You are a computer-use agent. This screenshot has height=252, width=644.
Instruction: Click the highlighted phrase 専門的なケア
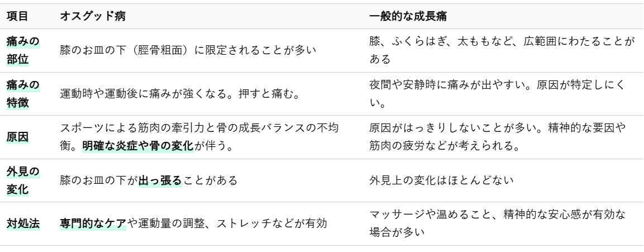[x=94, y=224]
